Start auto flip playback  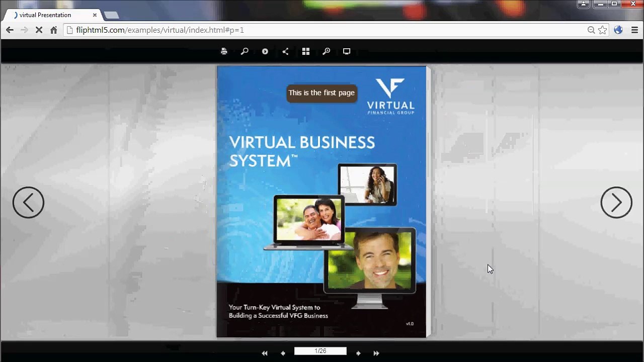point(265,51)
